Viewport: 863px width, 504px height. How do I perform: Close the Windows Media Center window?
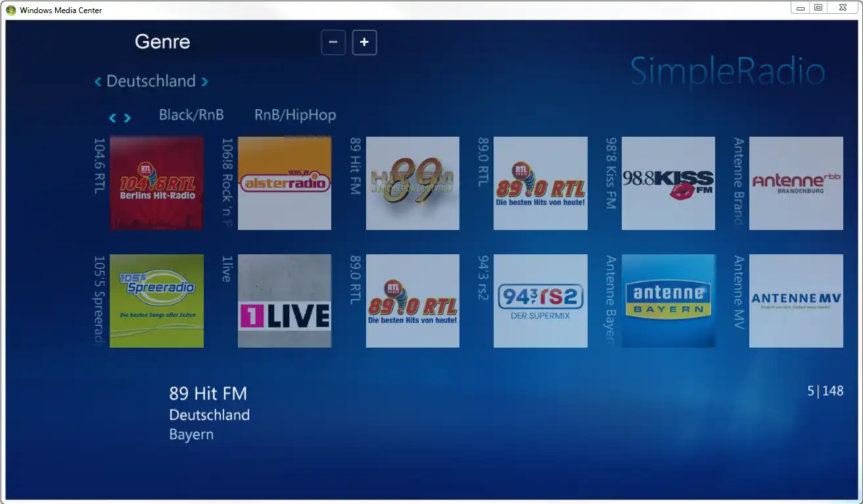843,7
